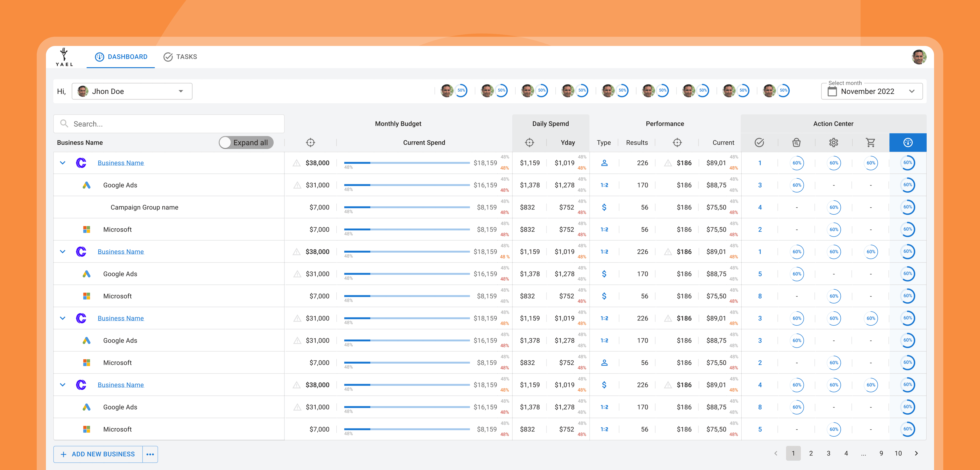The width and height of the screenshot is (980, 470).
Task: Click the Search input field
Action: click(x=169, y=124)
